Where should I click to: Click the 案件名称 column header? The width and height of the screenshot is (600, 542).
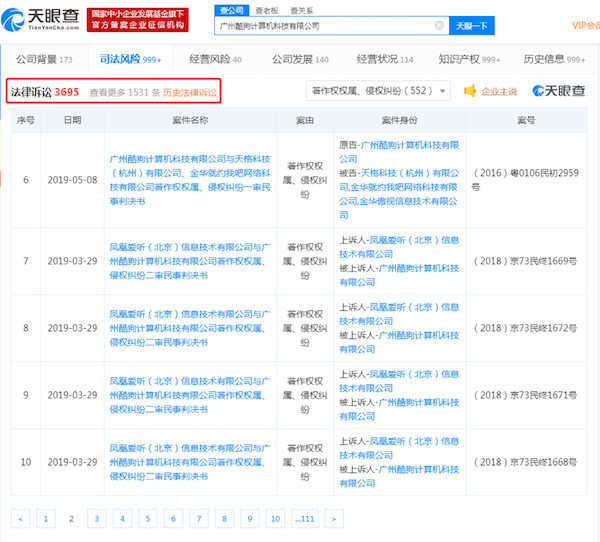click(190, 120)
